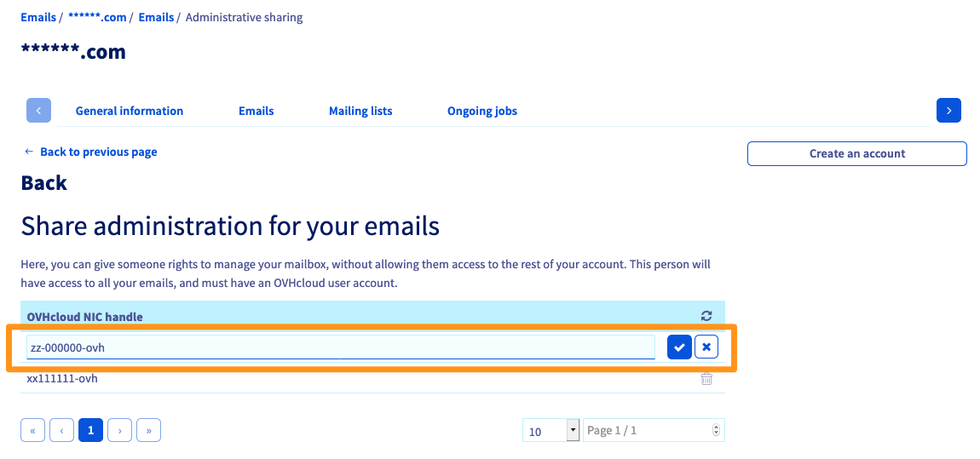This screenshot has width=980, height=459.
Task: Refresh the OVHcloud NIC handle table
Action: pos(706,316)
